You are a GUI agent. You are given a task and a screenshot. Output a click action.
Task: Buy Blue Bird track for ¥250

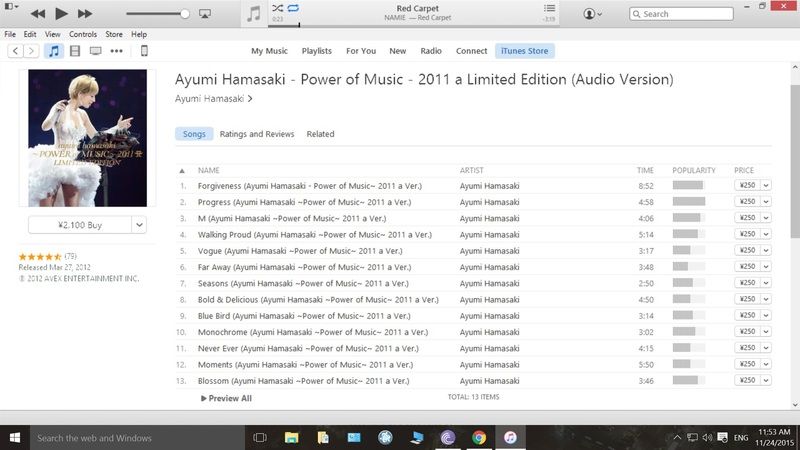(747, 315)
